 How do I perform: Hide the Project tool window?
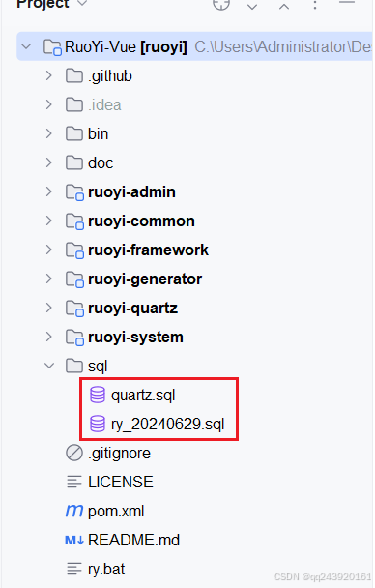347,3
